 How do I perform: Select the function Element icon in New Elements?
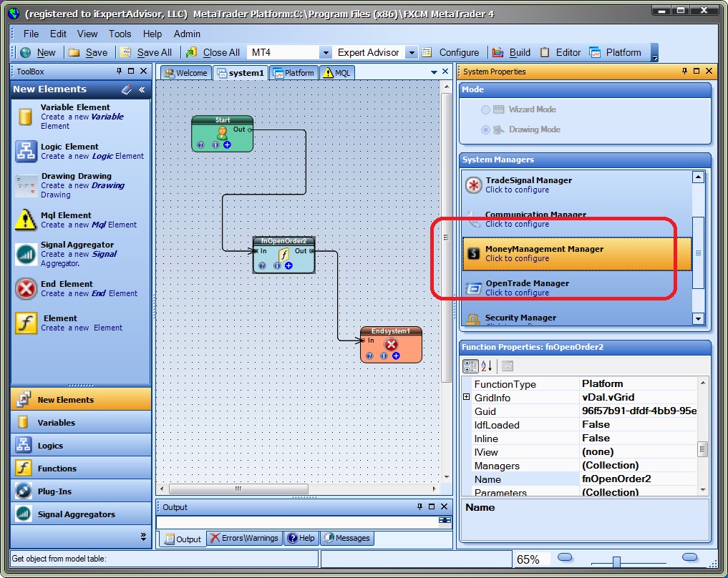tap(26, 323)
